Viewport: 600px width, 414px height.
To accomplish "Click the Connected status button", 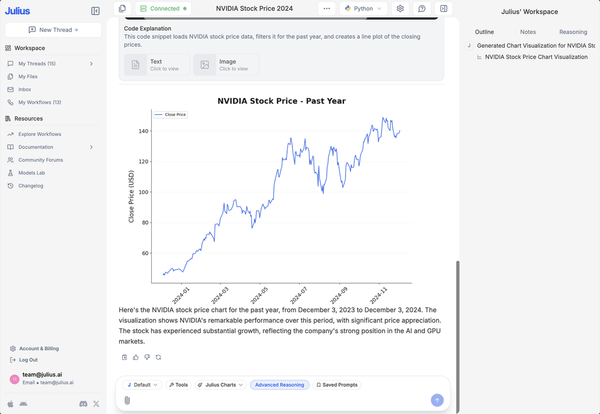I will pyautogui.click(x=163, y=8).
